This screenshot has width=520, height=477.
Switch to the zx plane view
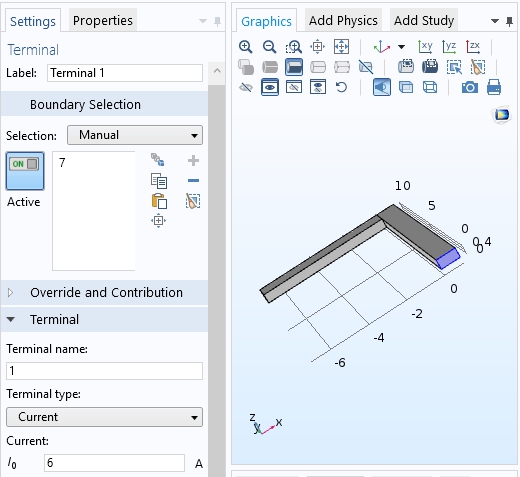click(473, 47)
